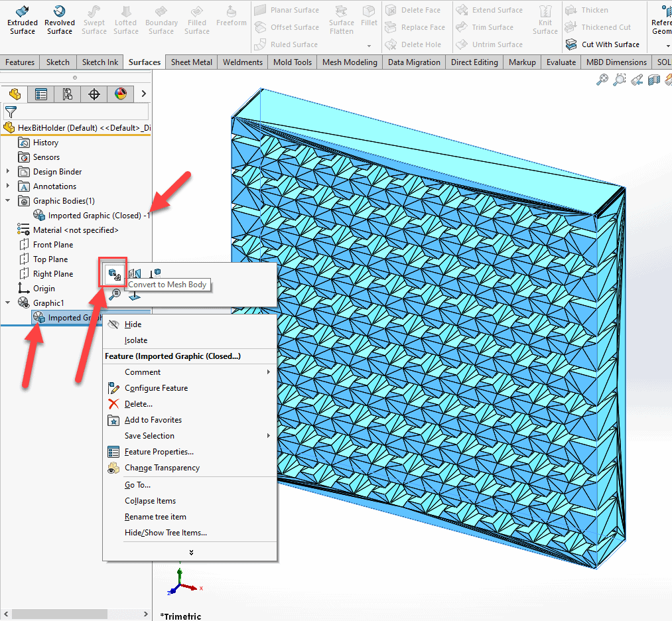
Task: Switch to the Sheet Metal tab
Action: 192,62
